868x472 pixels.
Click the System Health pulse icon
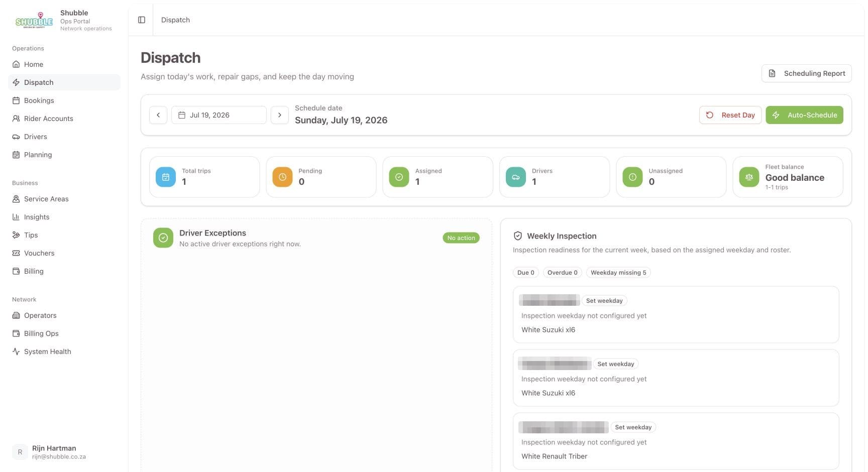16,351
